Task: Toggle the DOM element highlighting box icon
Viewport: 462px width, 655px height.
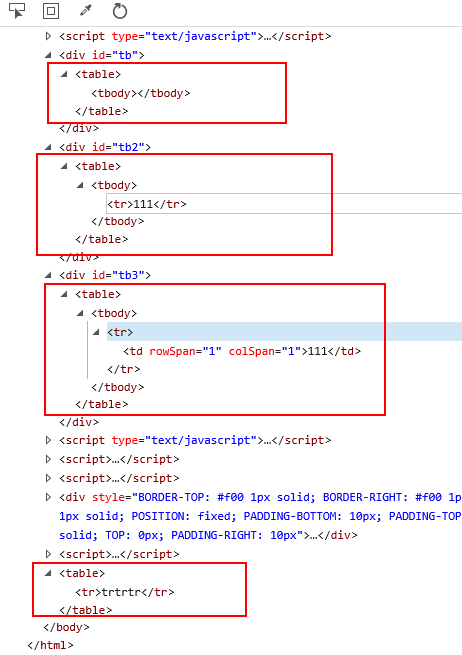Action: pyautogui.click(x=51, y=11)
